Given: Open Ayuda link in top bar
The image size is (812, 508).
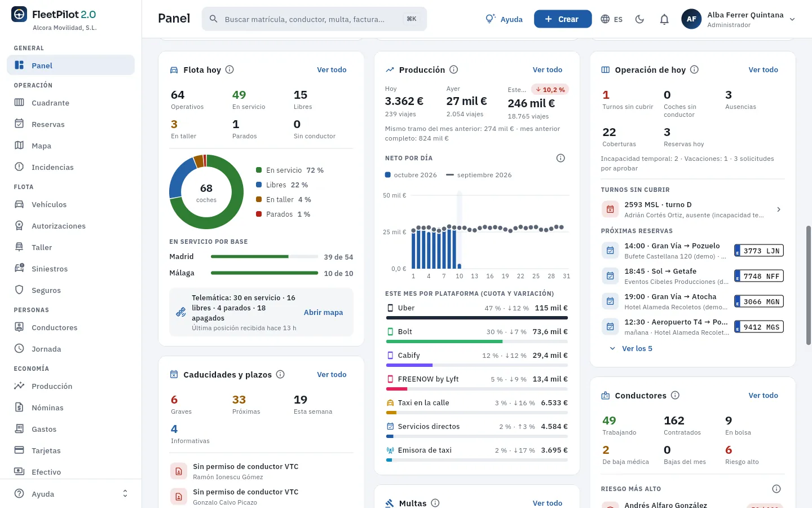Looking at the screenshot, I should [504, 19].
